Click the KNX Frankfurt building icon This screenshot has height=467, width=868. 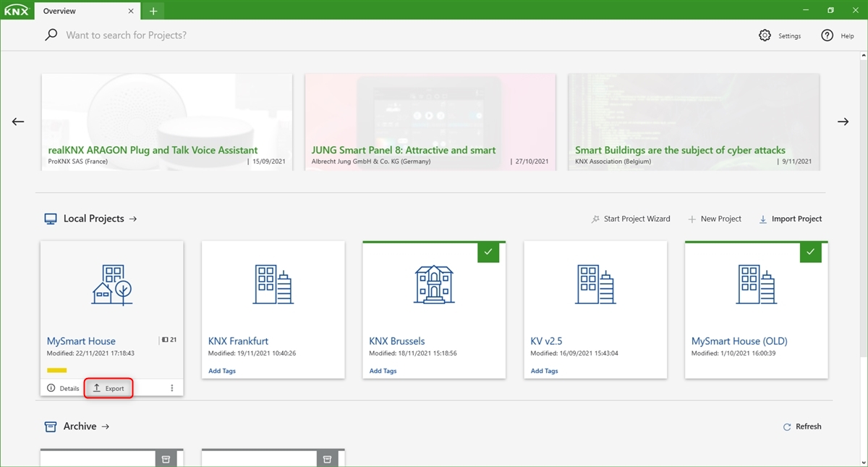273,285
